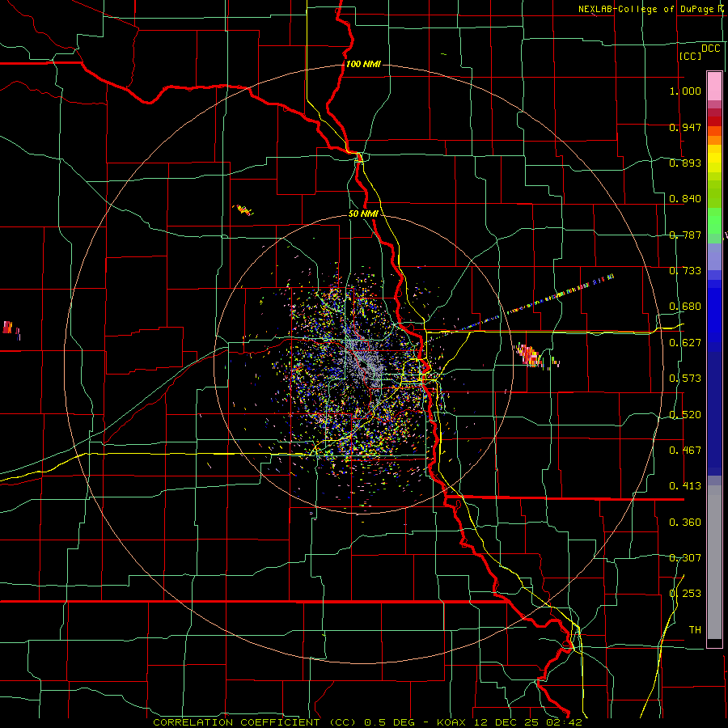Click the isolated echo at the far left edge
728x728 pixels.
8,328
